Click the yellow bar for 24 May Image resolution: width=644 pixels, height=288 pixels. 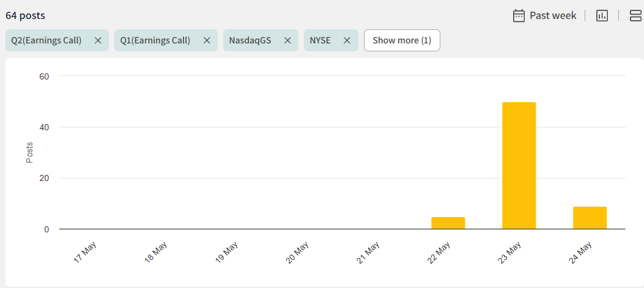click(x=590, y=218)
